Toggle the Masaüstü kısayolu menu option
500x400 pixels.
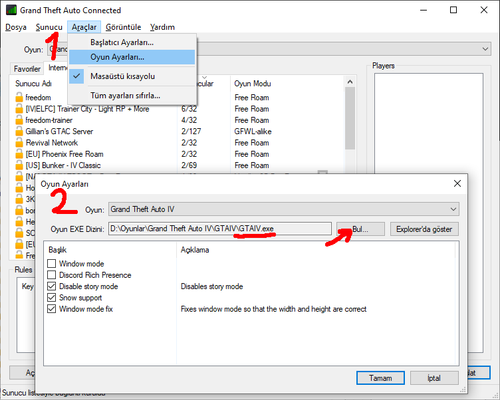(132, 76)
